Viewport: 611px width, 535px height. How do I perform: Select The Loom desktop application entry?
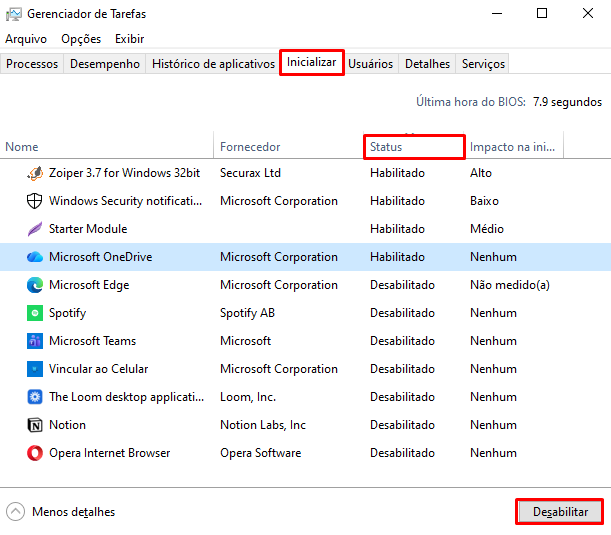click(126, 397)
